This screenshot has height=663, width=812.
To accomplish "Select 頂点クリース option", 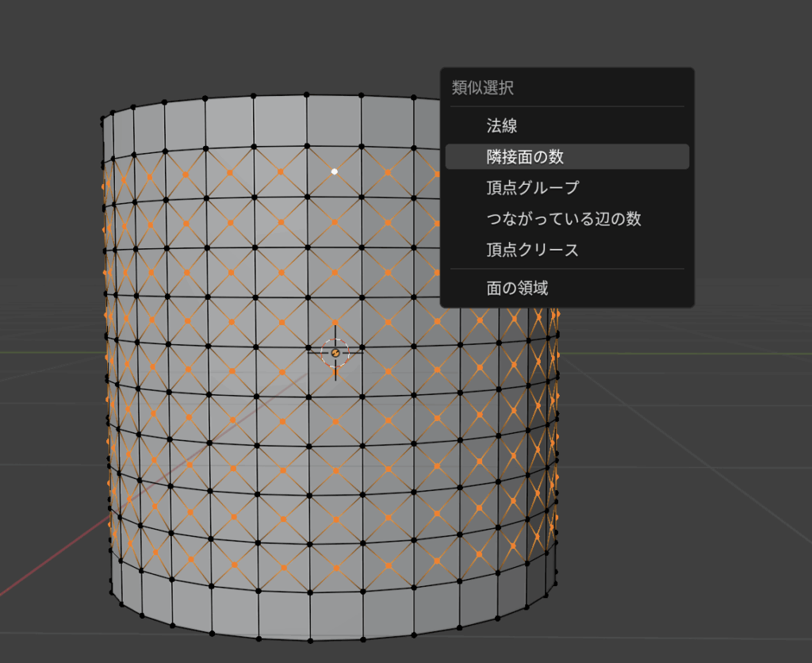I will [x=532, y=250].
